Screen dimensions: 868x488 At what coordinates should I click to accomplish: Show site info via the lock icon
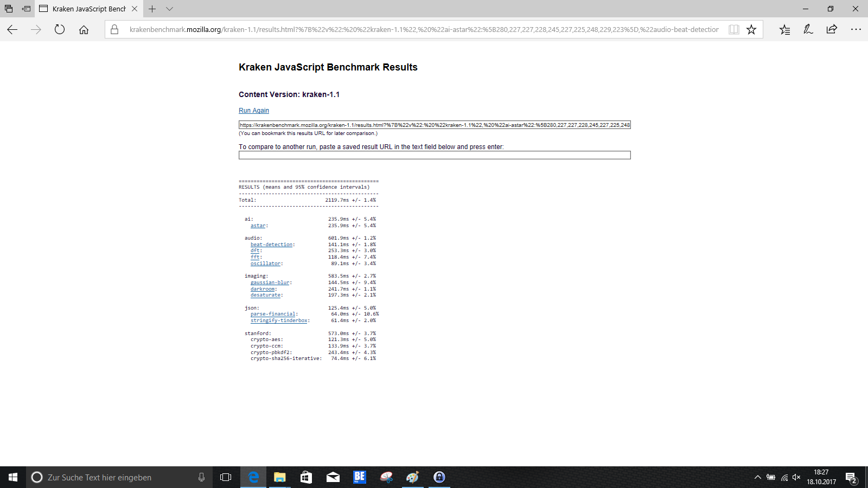(x=114, y=30)
